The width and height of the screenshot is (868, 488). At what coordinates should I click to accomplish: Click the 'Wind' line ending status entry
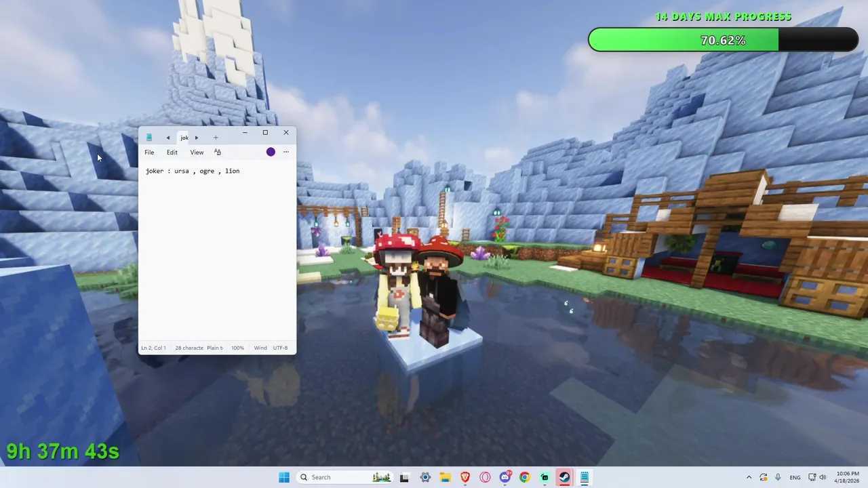[260, 348]
